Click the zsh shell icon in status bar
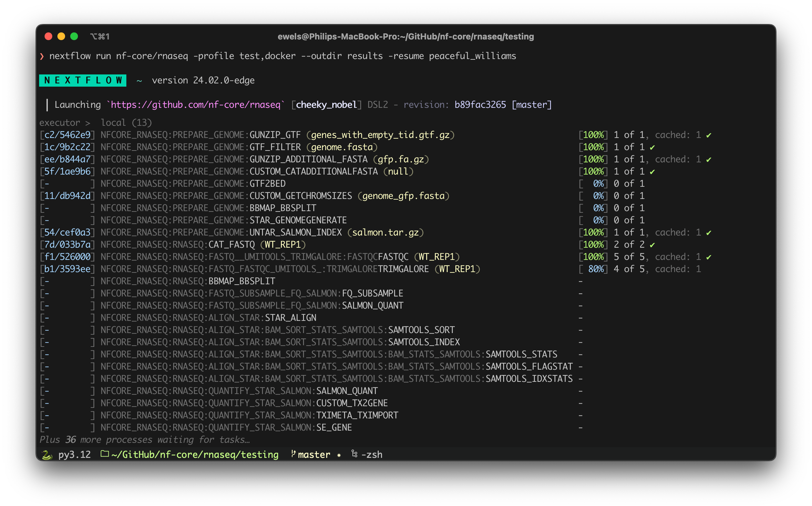 (354, 454)
